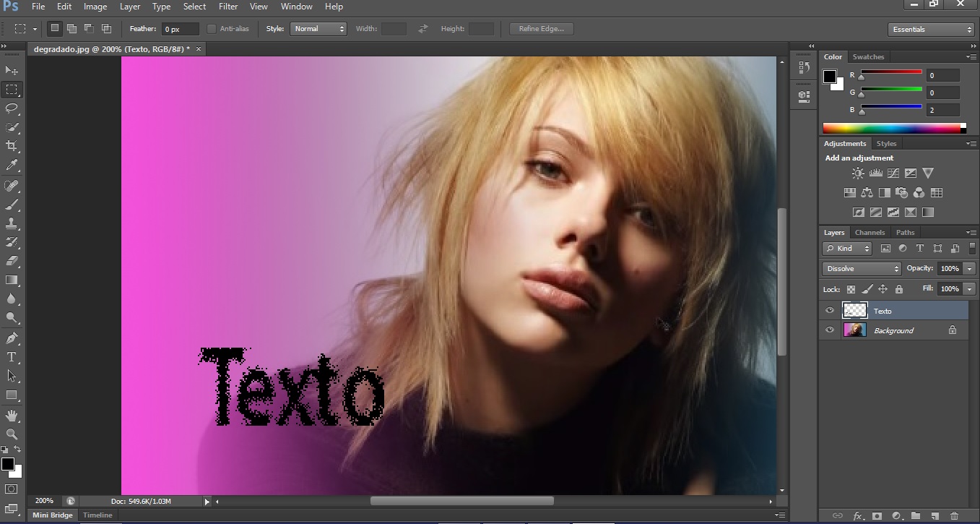Open the Filter menu
The width and height of the screenshot is (980, 524).
pyautogui.click(x=228, y=7)
